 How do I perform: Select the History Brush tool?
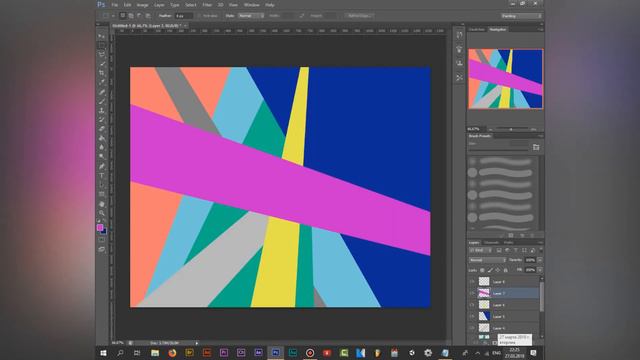(101, 120)
